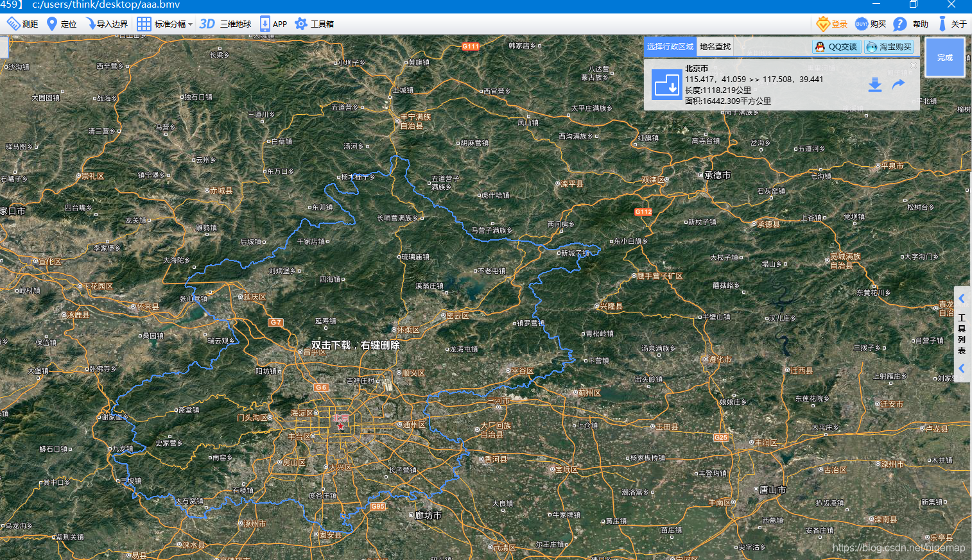
Task: Click the 登录 login diamond button
Action: pyautogui.click(x=832, y=24)
